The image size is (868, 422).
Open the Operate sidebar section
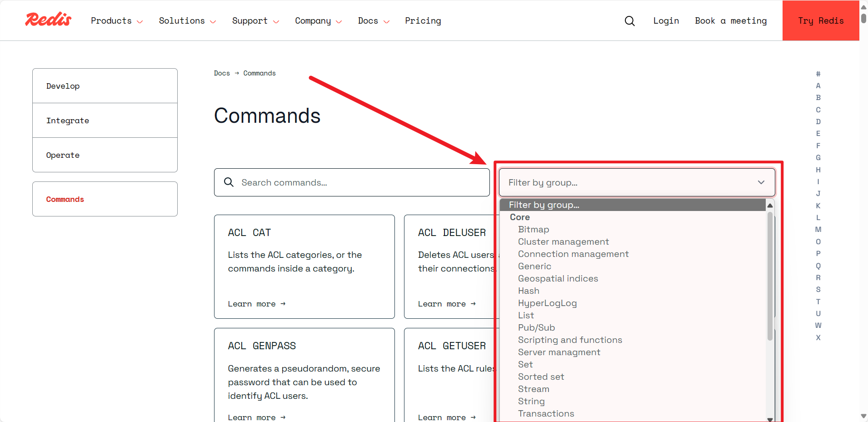pyautogui.click(x=105, y=155)
